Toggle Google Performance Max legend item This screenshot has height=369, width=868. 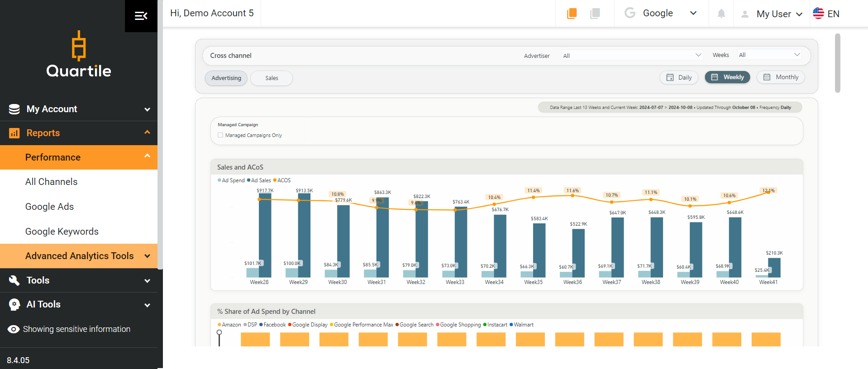click(x=361, y=325)
